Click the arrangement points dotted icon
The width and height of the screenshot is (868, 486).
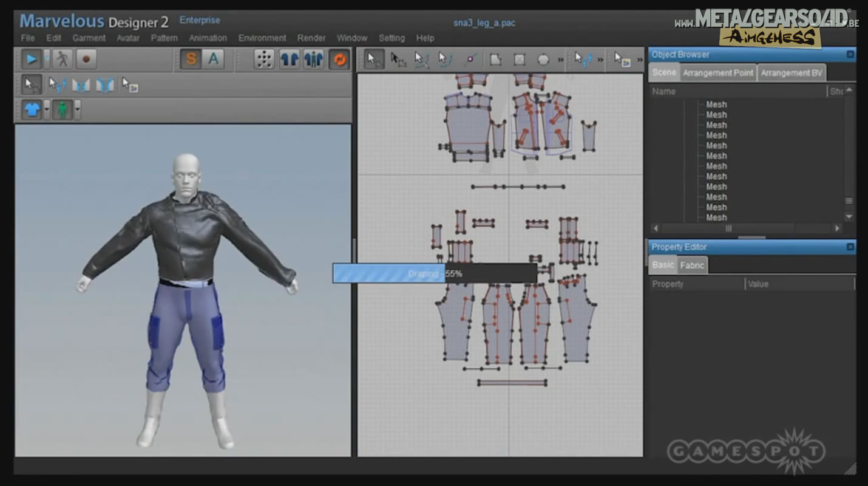tap(264, 59)
